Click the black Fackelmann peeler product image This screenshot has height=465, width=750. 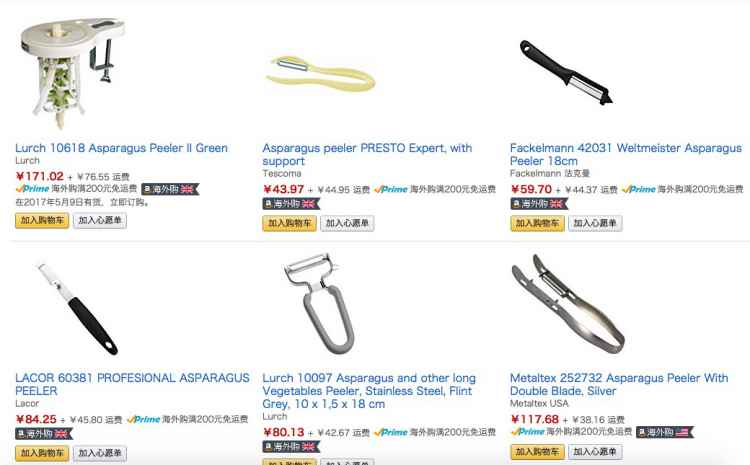pyautogui.click(x=566, y=73)
